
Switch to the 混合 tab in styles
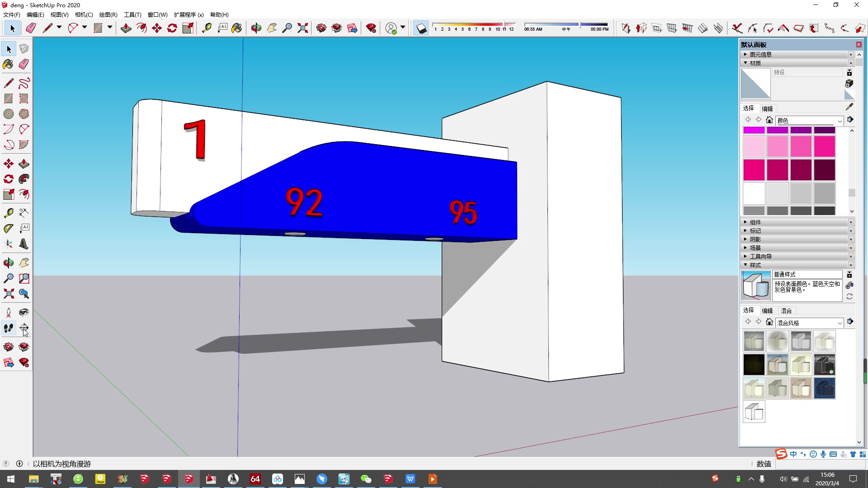pyautogui.click(x=786, y=310)
